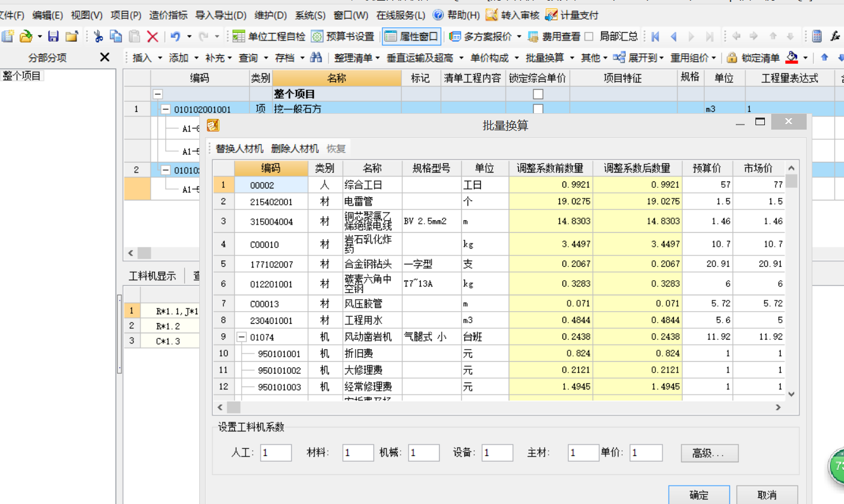Click the red X delete icon
This screenshot has width=844, height=504.
[152, 36]
